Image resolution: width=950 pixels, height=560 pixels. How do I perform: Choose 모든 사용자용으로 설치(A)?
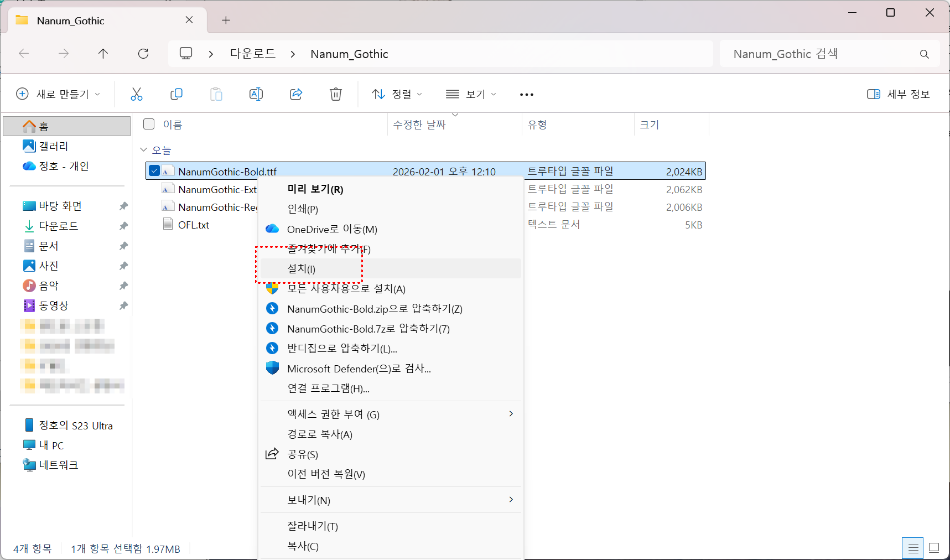coord(391,288)
